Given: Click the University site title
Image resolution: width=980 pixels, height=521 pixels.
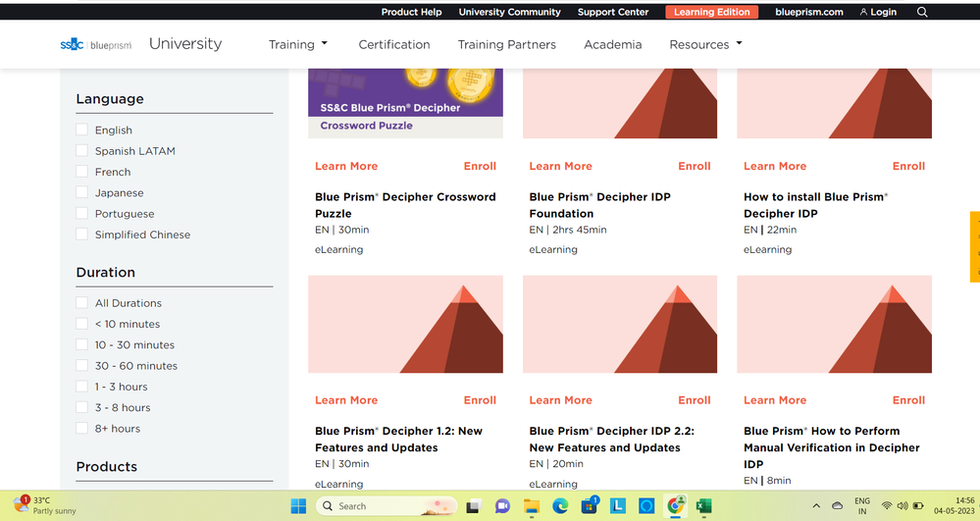Looking at the screenshot, I should pyautogui.click(x=185, y=44).
